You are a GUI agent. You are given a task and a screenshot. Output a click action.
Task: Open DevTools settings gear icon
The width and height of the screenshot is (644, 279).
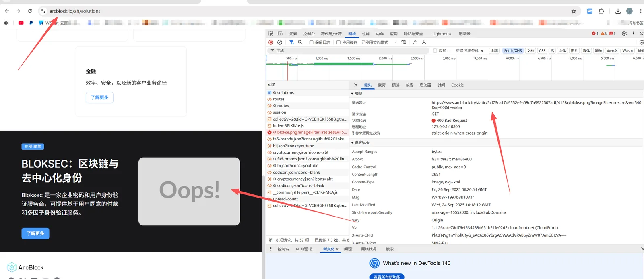(624, 34)
